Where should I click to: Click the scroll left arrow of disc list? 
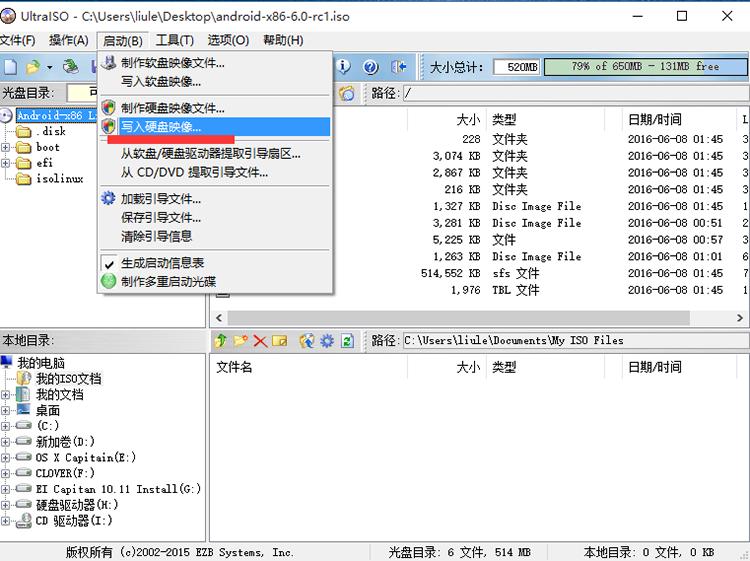tap(219, 318)
